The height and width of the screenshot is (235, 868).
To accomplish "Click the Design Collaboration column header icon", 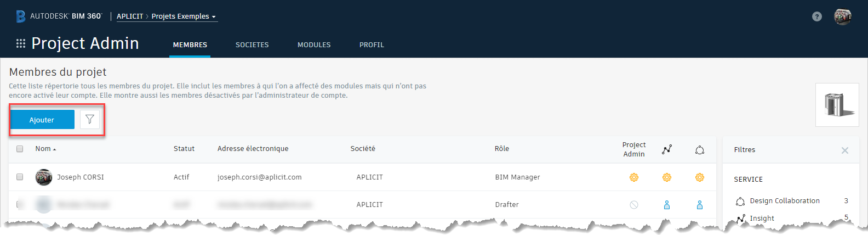I will pyautogui.click(x=700, y=149).
